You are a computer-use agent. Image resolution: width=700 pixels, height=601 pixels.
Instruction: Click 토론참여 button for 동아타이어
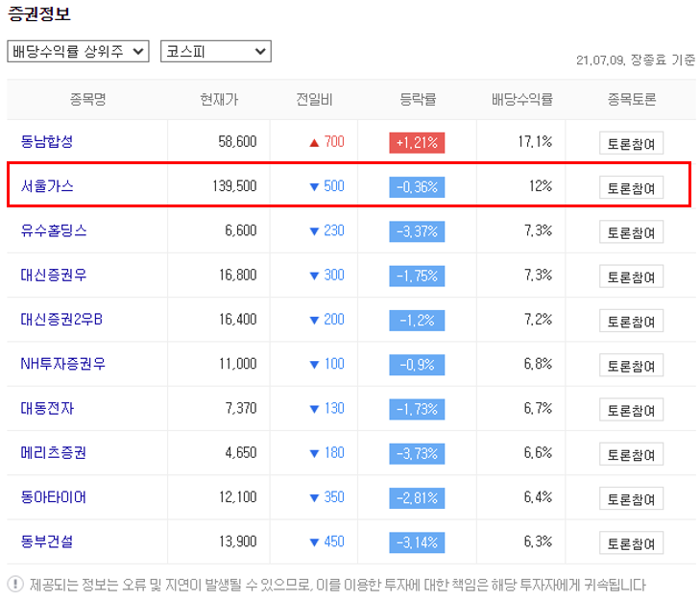(x=631, y=498)
